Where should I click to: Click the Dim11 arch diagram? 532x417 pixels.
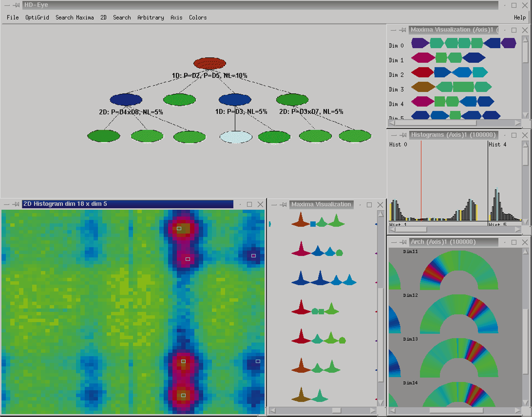459,270
